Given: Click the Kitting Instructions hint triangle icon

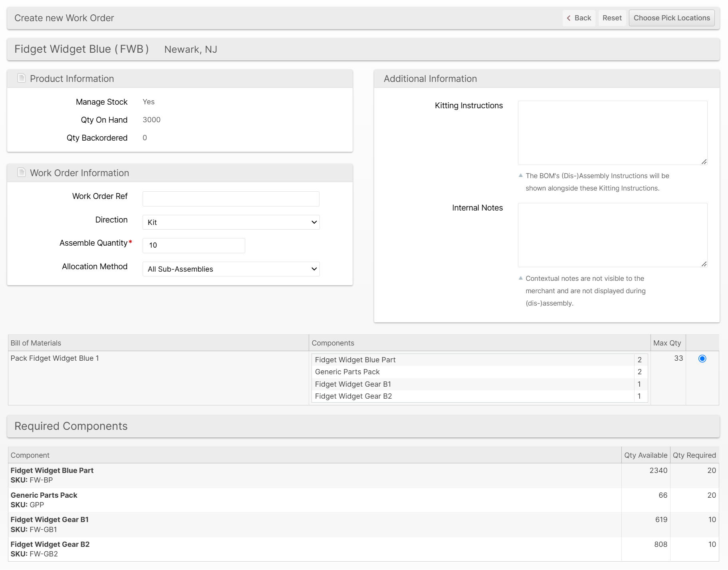Looking at the screenshot, I should coord(520,175).
